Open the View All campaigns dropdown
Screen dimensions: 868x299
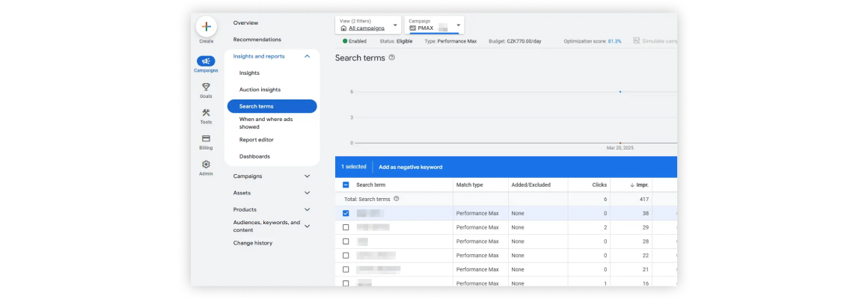click(368, 25)
